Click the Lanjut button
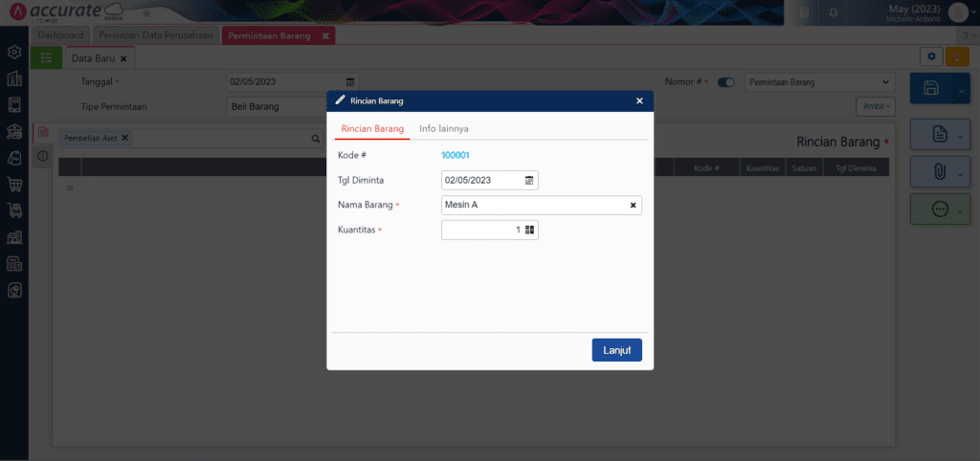980x461 pixels. point(617,350)
